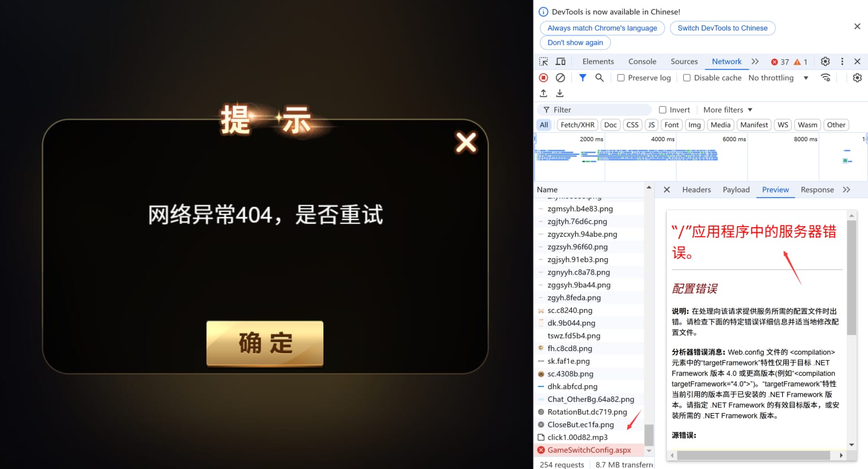The width and height of the screenshot is (868, 469).
Task: Enable the Preserve log checkbox
Action: (x=620, y=77)
